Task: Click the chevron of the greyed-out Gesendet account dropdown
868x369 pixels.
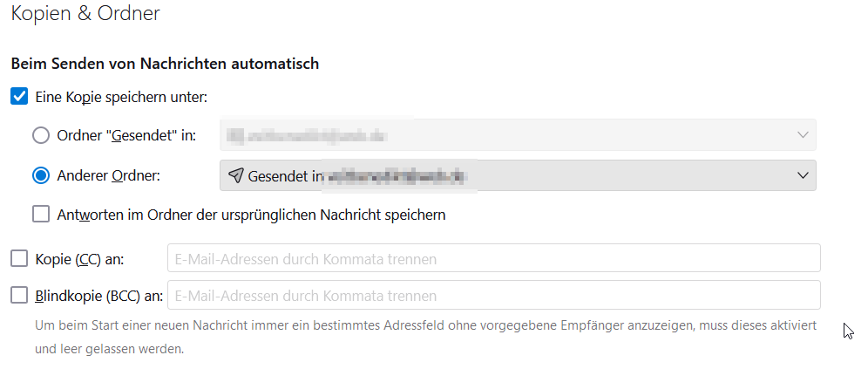Action: pyautogui.click(x=803, y=135)
